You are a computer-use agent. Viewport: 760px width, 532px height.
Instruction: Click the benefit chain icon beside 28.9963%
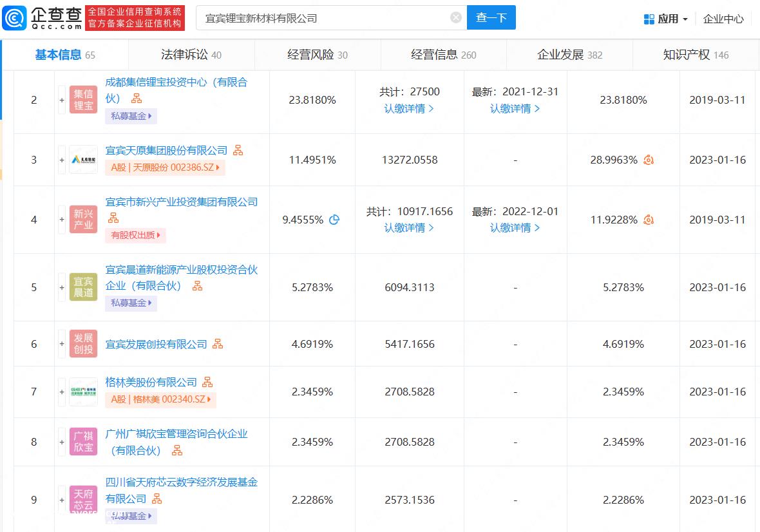tap(649, 159)
